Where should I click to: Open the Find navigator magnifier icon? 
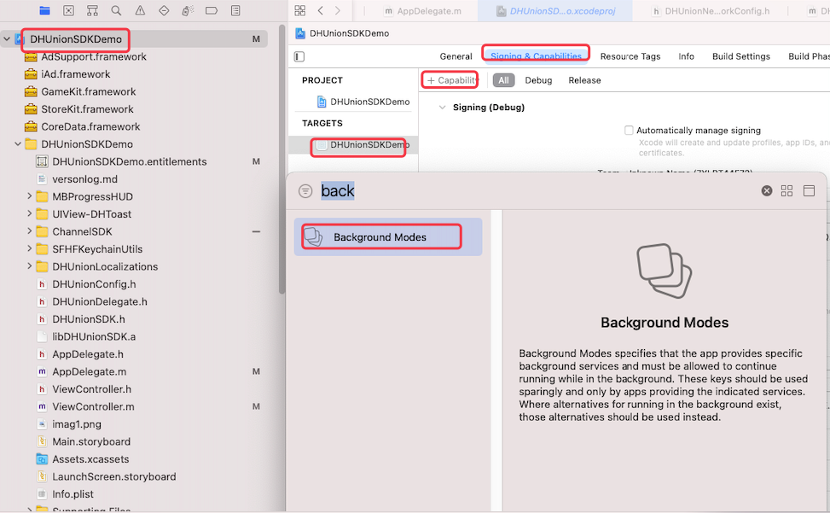point(116,11)
